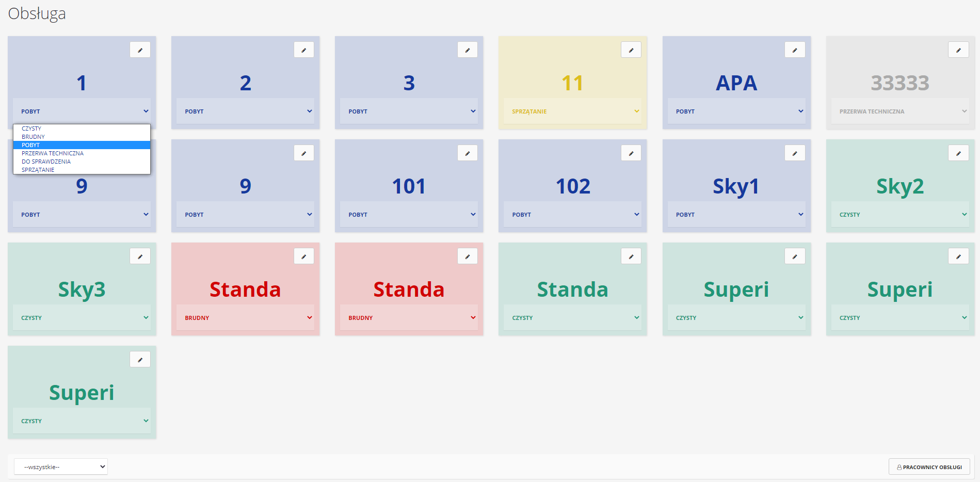The width and height of the screenshot is (980, 482).
Task: Edit room 3 via its pencil icon
Action: click(x=467, y=50)
